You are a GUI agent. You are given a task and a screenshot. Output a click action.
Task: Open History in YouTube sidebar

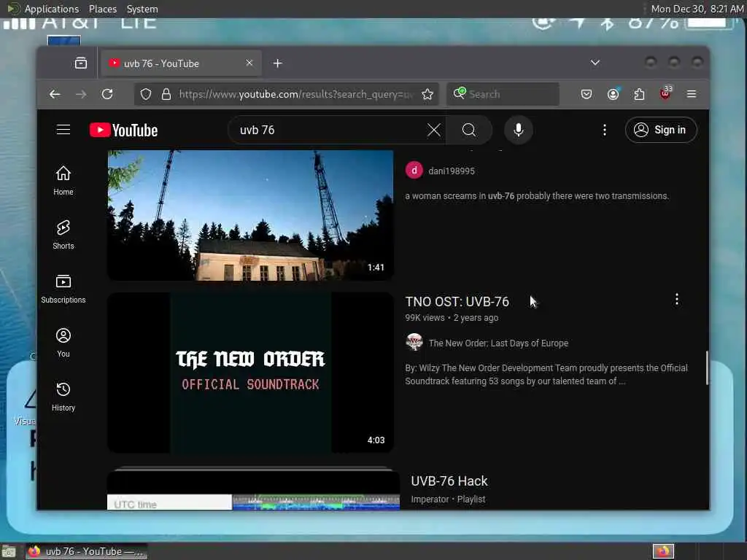63,397
